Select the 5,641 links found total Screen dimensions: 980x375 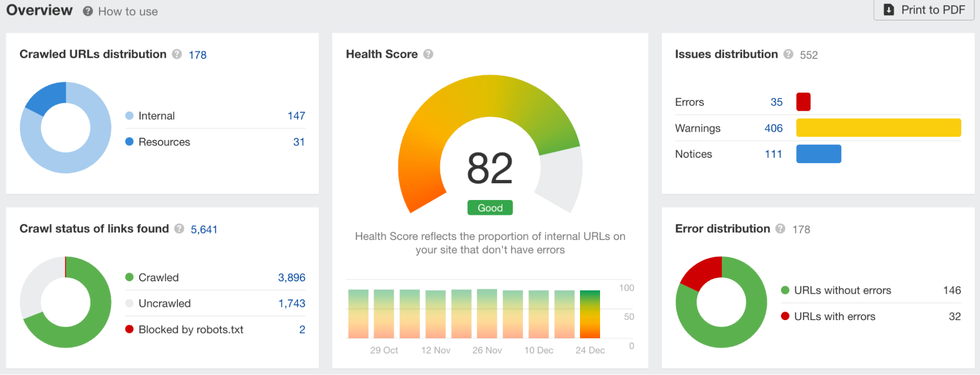click(x=204, y=229)
